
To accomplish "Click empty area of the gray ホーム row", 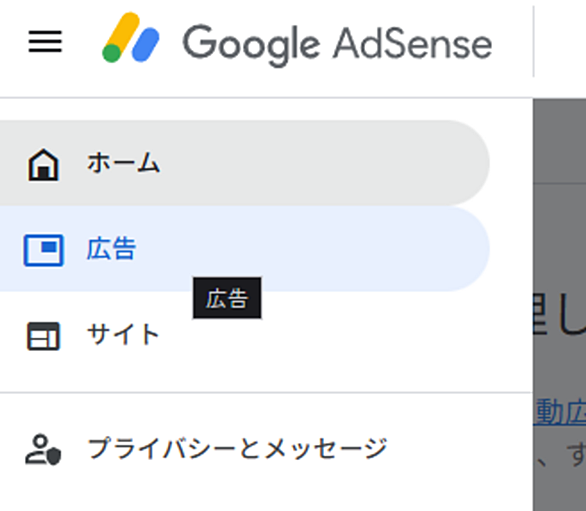I will (299, 163).
